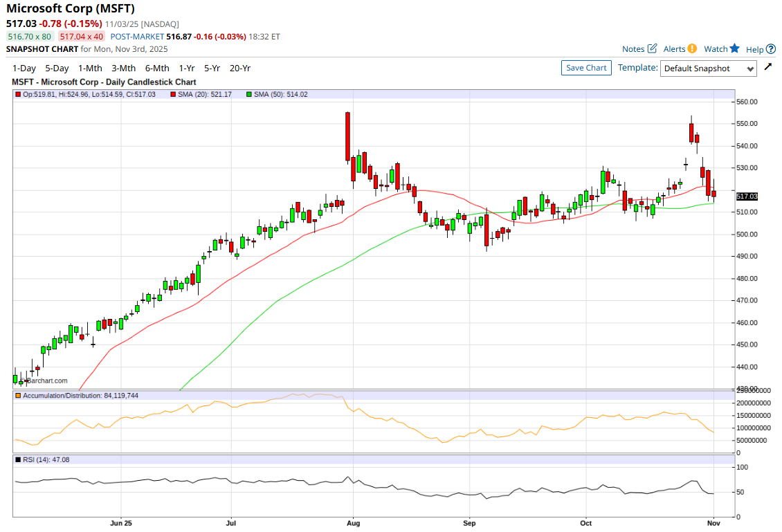
Task: Open the Help link
Action: pos(754,49)
